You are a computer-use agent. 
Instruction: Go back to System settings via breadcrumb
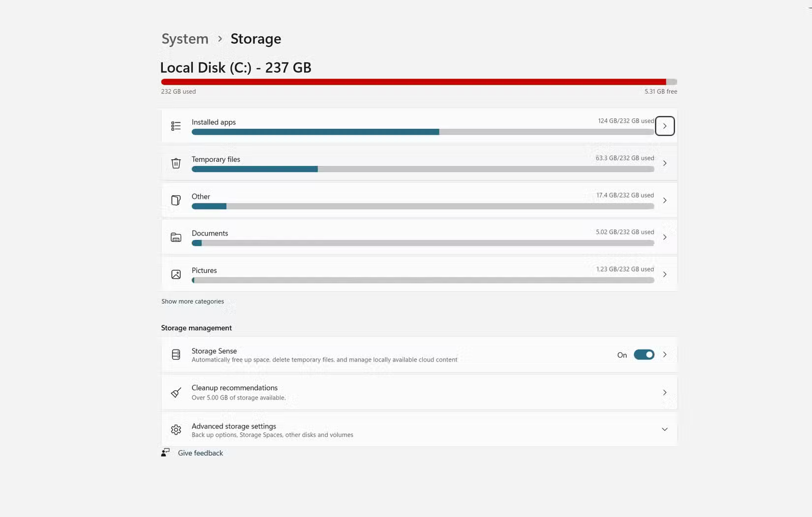[184, 39]
